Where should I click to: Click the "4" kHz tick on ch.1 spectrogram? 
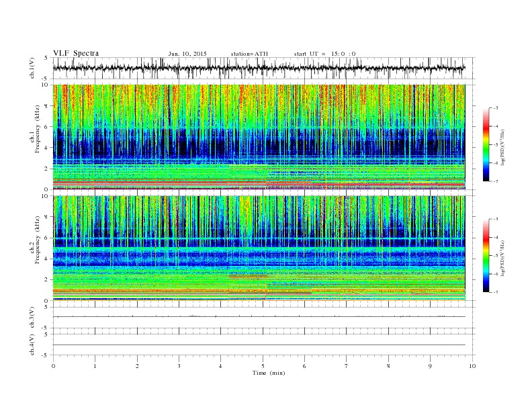47,148
